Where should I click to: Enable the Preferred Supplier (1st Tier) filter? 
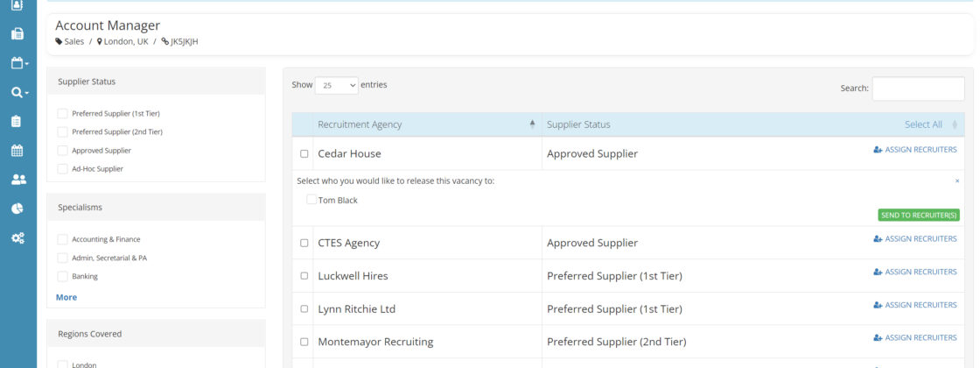pyautogui.click(x=62, y=113)
